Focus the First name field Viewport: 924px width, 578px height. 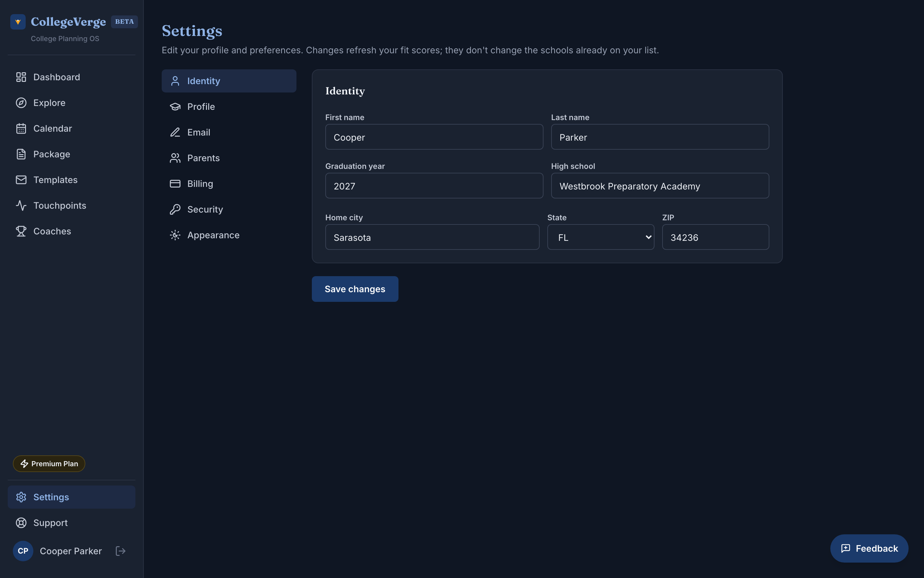434,137
